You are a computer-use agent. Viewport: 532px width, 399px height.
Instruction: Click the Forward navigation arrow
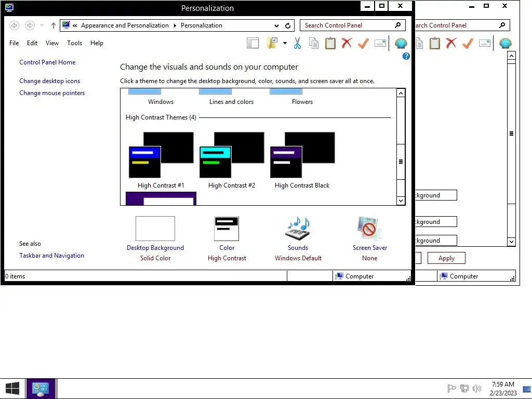30,25
